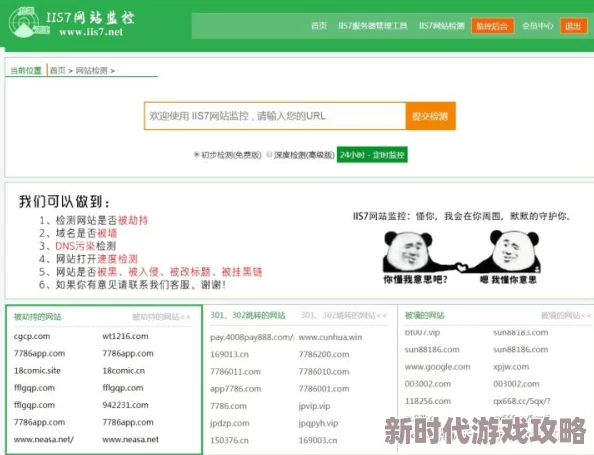
Task: Open the 150376.cn entry
Action: 230,440
